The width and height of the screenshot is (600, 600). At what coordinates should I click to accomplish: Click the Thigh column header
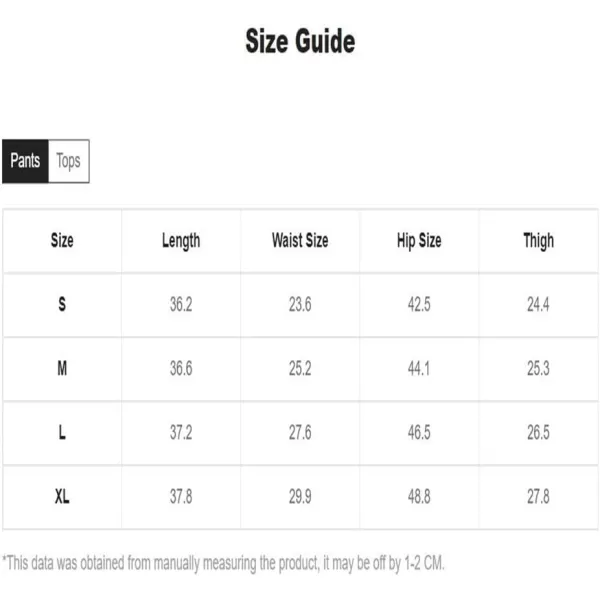click(538, 241)
